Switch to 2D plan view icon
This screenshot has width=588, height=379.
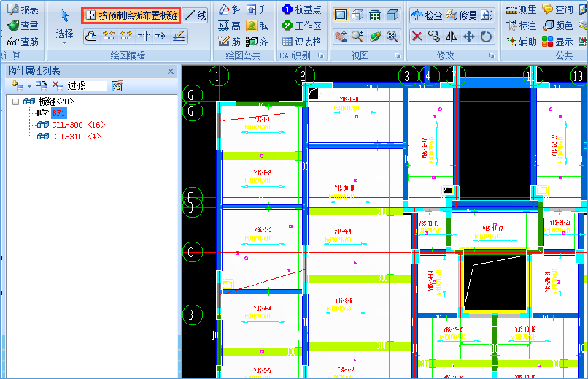point(340,15)
